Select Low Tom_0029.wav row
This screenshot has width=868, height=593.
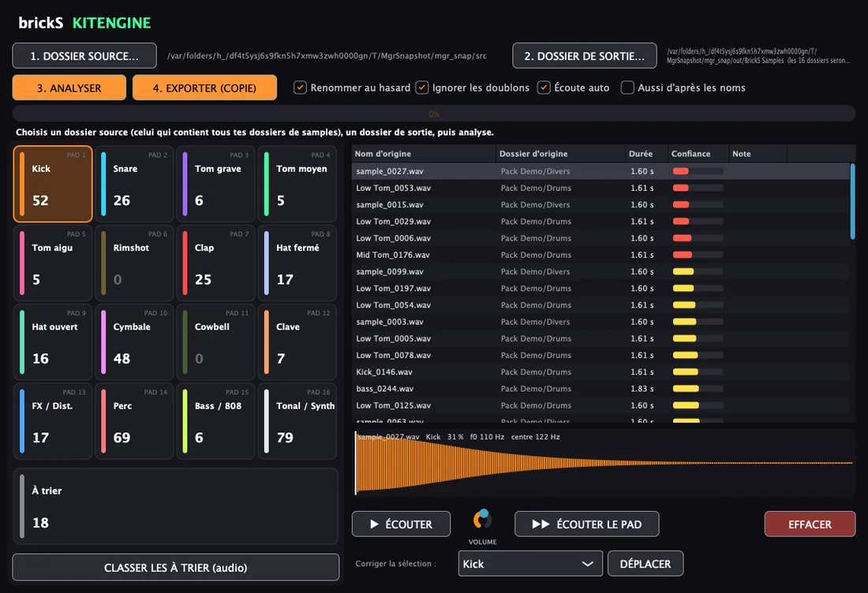(x=600, y=222)
